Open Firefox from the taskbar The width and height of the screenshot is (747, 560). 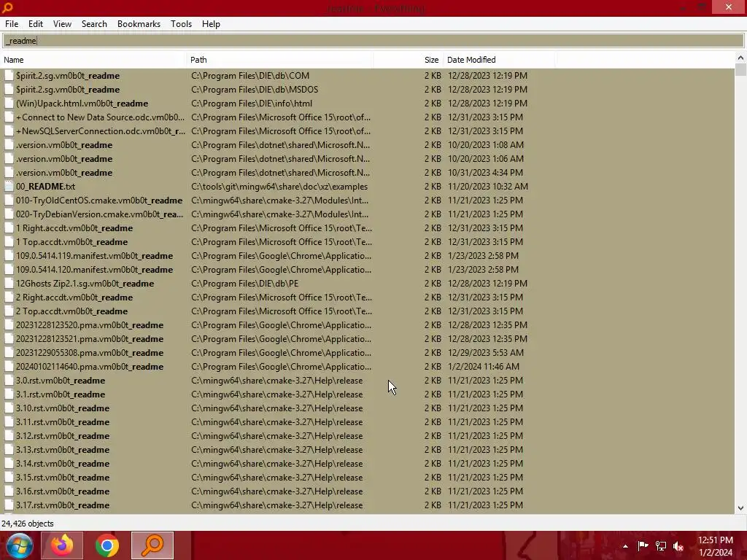coord(62,545)
